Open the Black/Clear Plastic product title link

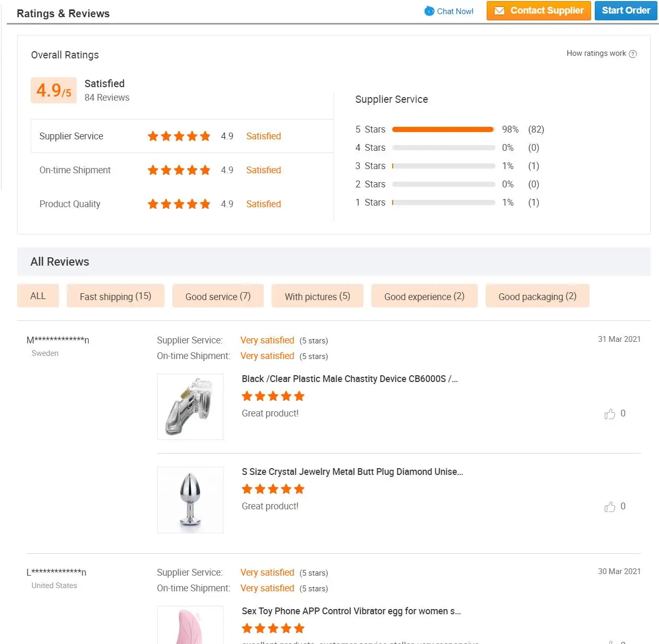(349, 379)
